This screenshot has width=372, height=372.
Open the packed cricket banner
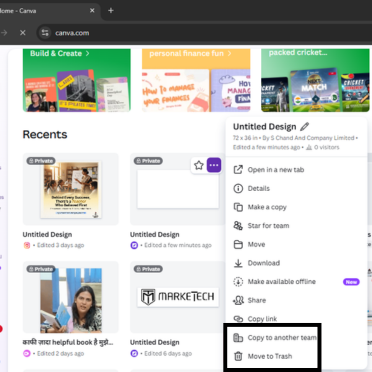click(x=315, y=80)
